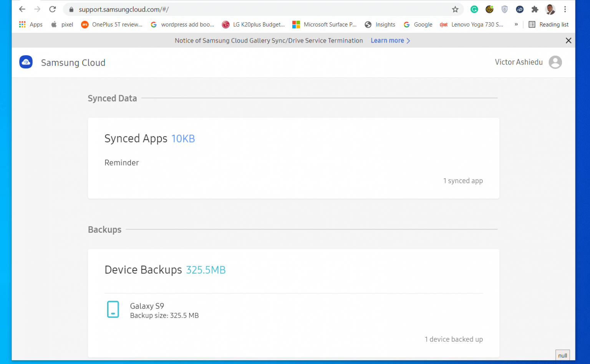Select the Galaxy S9 phone icon

coord(113,309)
